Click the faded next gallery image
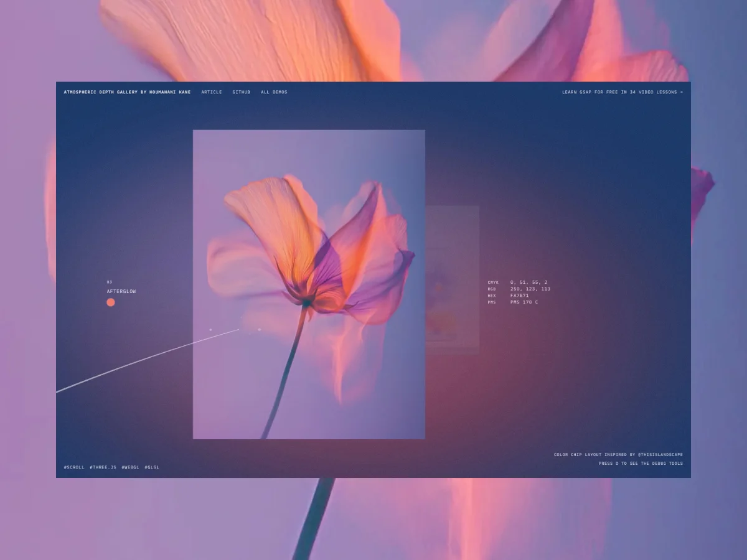 [x=453, y=280]
